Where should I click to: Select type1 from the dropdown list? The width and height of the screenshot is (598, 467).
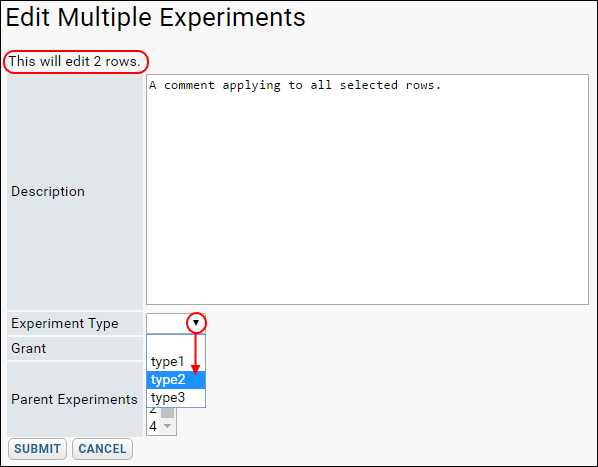[x=176, y=361]
